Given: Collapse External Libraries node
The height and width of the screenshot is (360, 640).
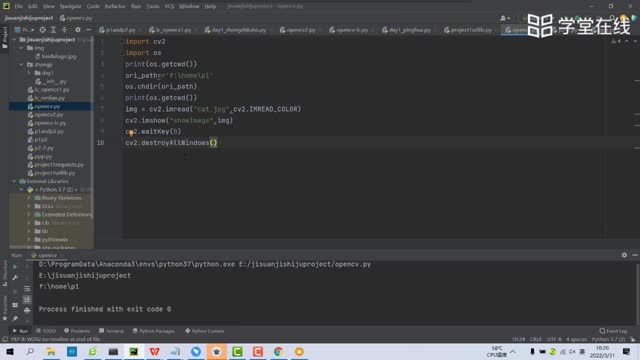Looking at the screenshot, I should point(14,181).
